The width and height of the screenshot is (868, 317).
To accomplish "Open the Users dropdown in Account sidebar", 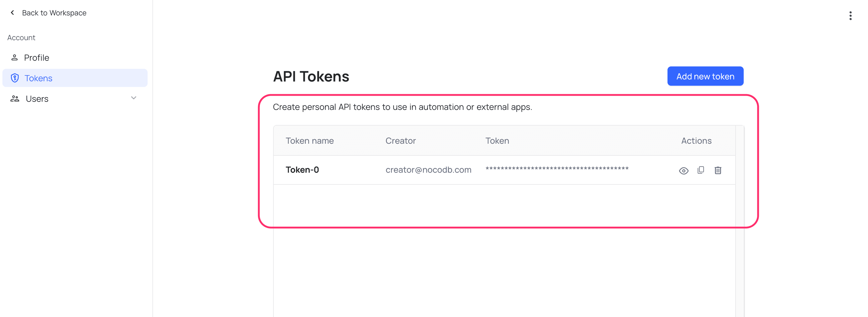I will [133, 98].
